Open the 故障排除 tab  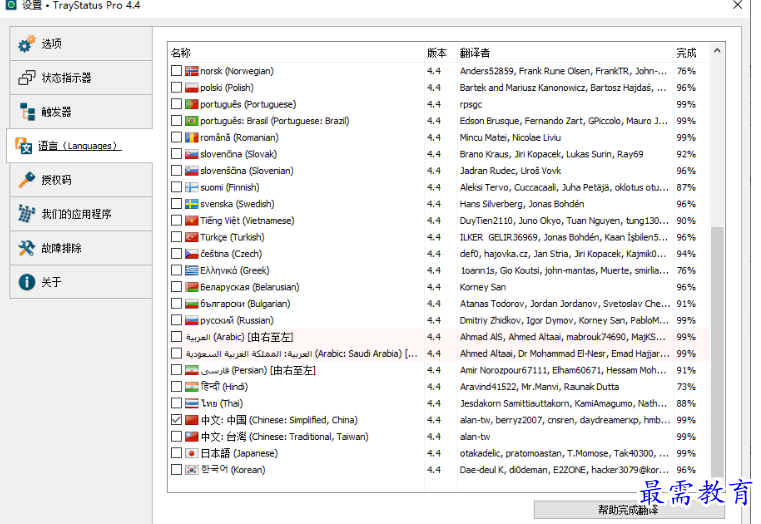coord(81,248)
